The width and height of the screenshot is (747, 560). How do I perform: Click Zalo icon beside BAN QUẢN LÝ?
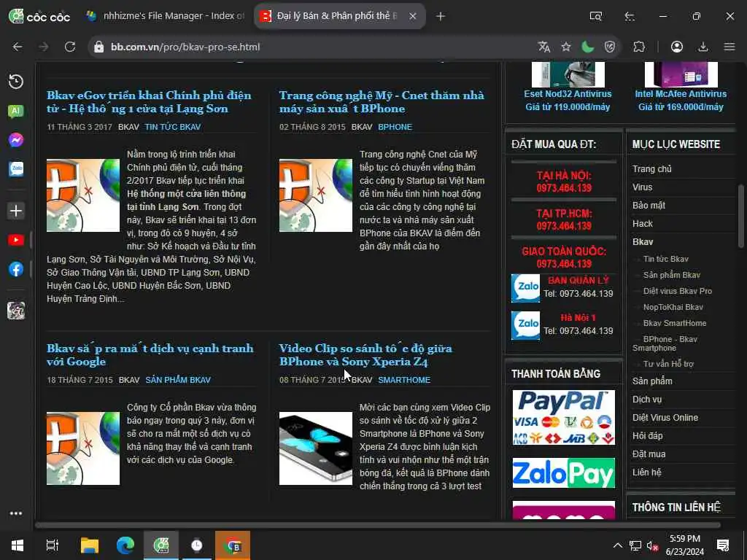[x=525, y=288]
